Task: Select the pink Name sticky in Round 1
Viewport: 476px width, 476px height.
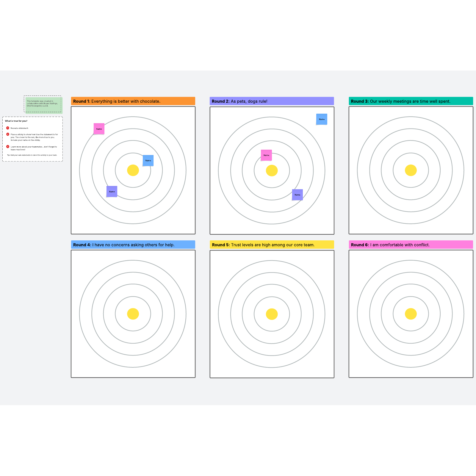Action: pos(99,129)
